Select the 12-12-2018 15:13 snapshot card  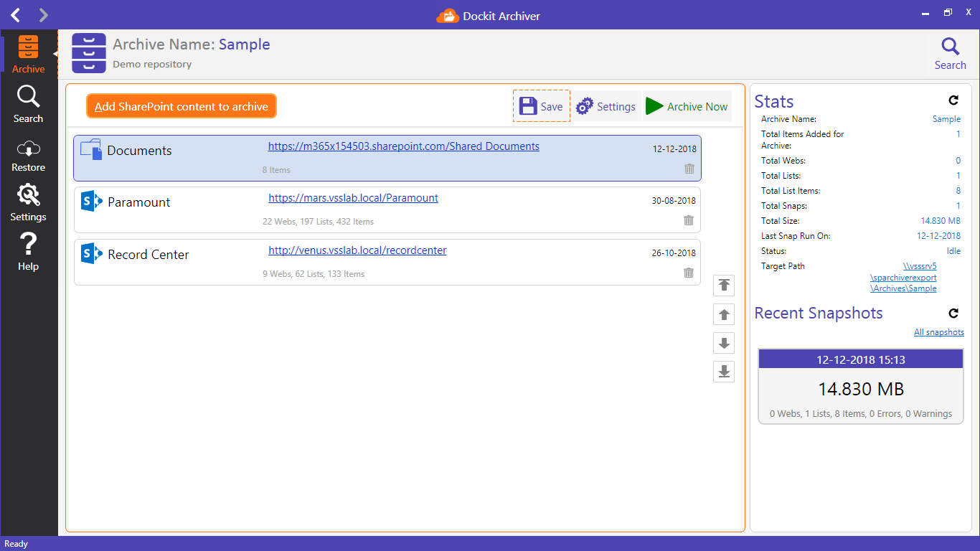click(x=861, y=387)
